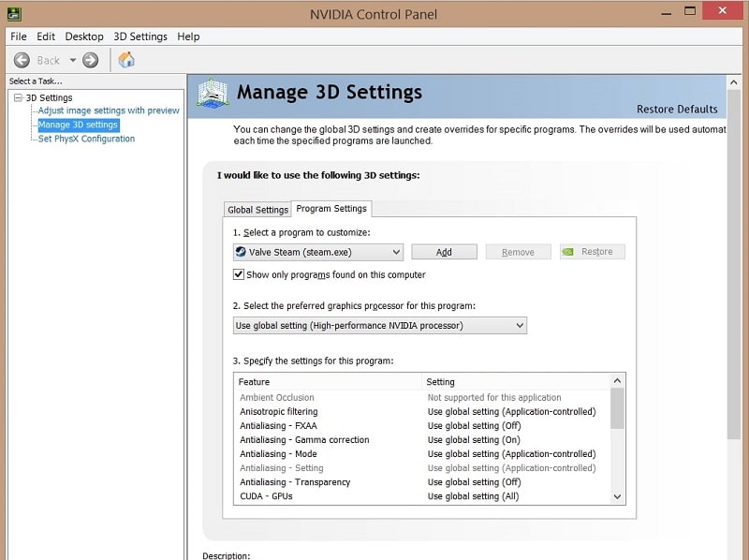Click the Home icon in toolbar
Image resolution: width=749 pixels, height=560 pixels.
click(126, 60)
